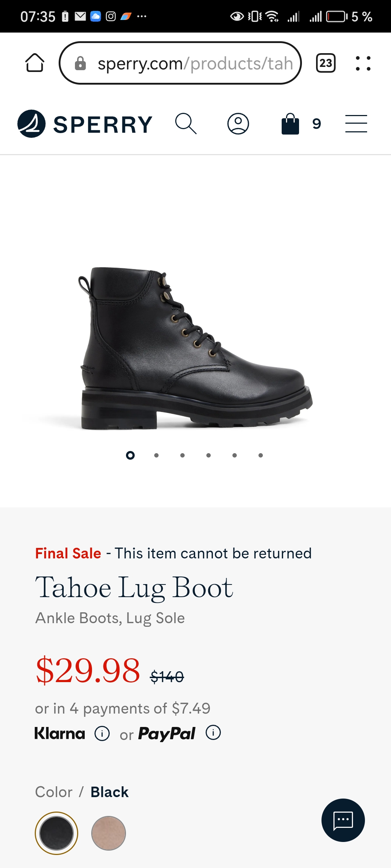Tap the Klarna info icon

tap(102, 734)
